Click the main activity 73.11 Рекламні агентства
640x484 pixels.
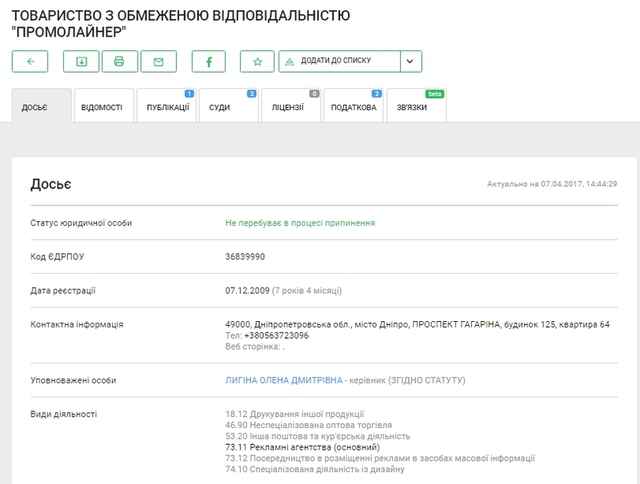click(302, 447)
